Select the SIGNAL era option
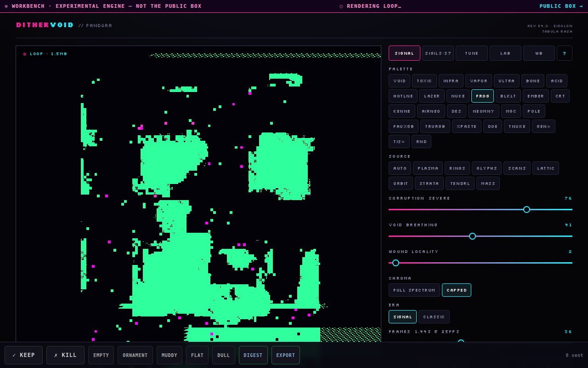Viewport: 588px width, 368px height. pyautogui.click(x=402, y=317)
